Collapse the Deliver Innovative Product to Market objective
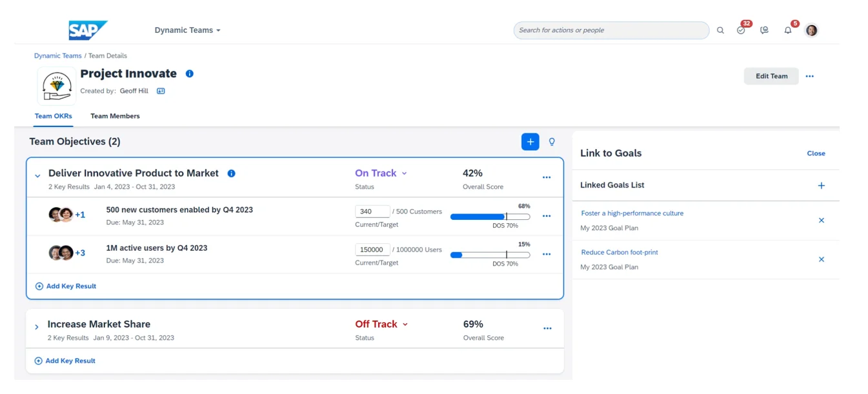The height and width of the screenshot is (394, 868). [37, 176]
